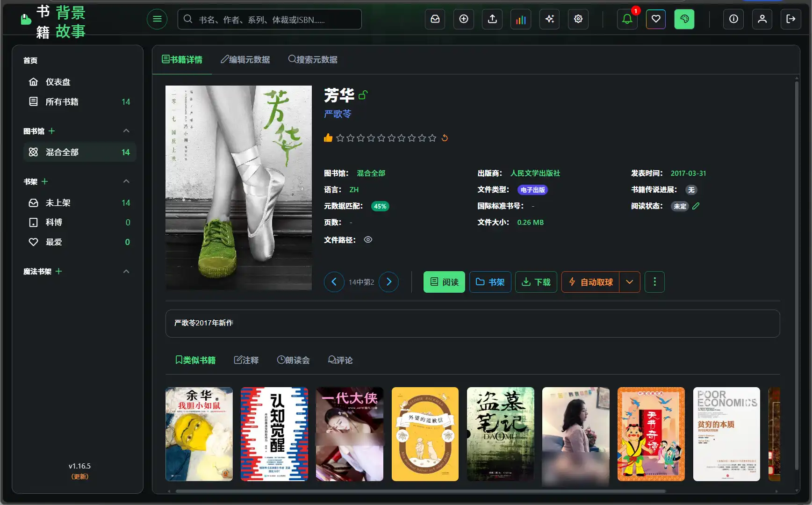
Task: Click the notification bell icon
Action: click(627, 19)
